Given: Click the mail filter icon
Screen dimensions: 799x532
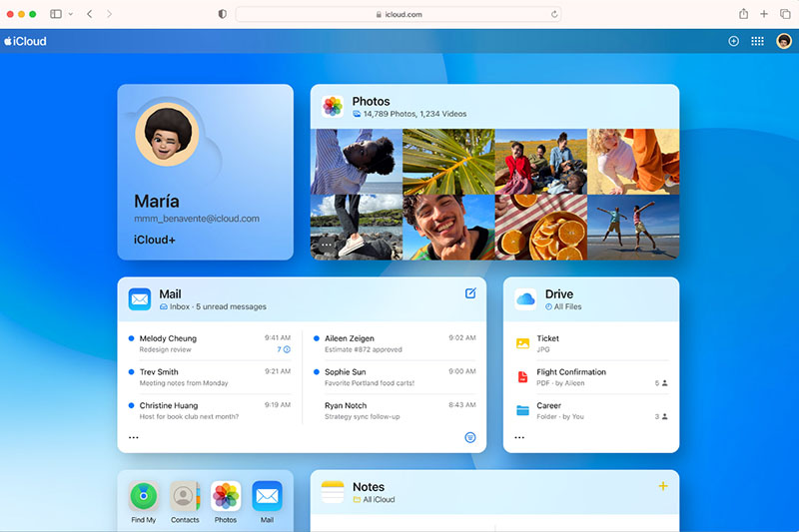Looking at the screenshot, I should [x=469, y=437].
